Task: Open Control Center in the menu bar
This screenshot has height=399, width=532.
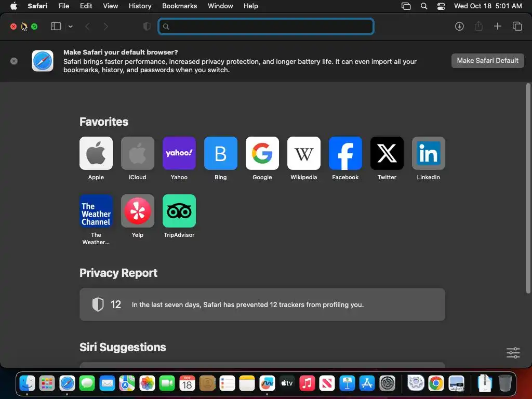Action: click(441, 6)
